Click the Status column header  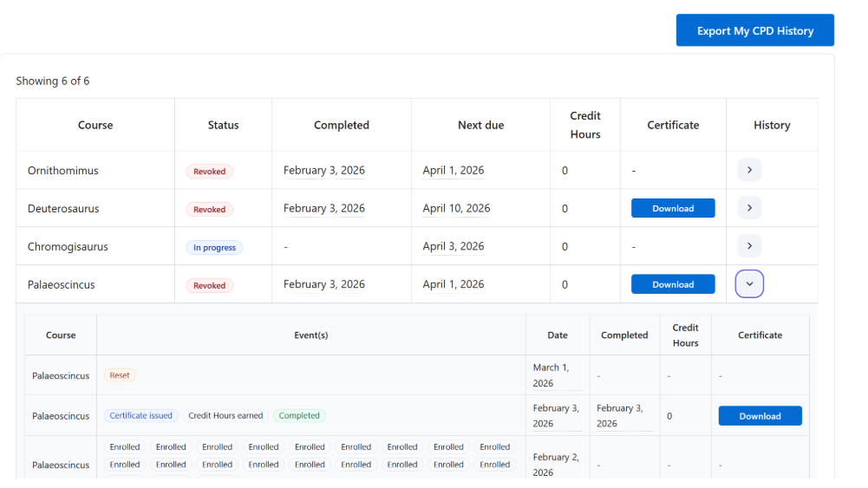pyautogui.click(x=223, y=125)
